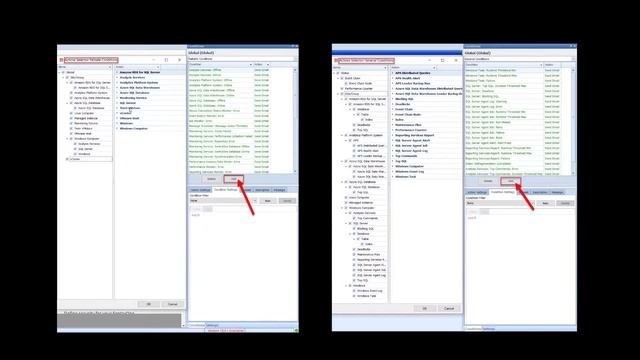Click the Add button in left-hand screenshot
Image resolution: width=640 pixels, height=360 pixels.
pyautogui.click(x=233, y=179)
